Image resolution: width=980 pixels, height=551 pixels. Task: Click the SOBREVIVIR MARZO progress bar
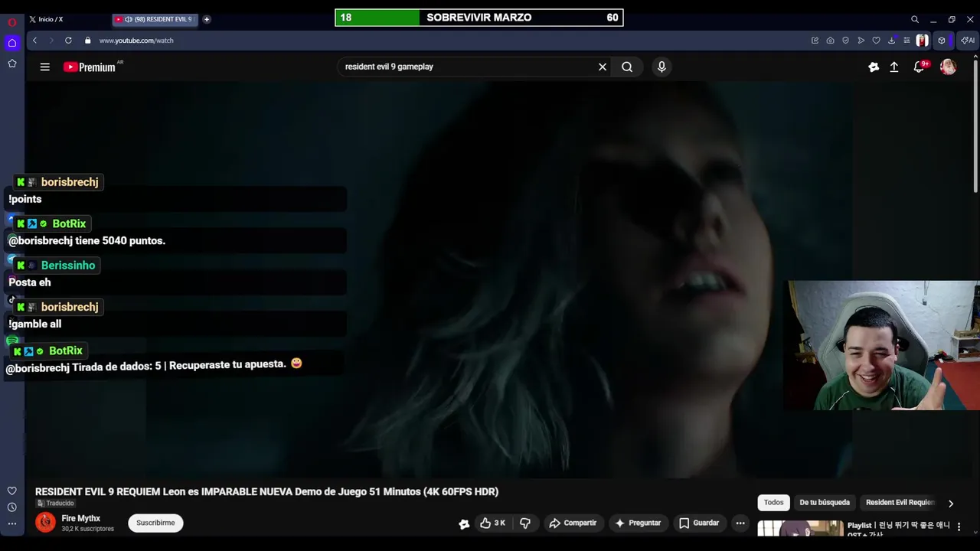tap(479, 18)
